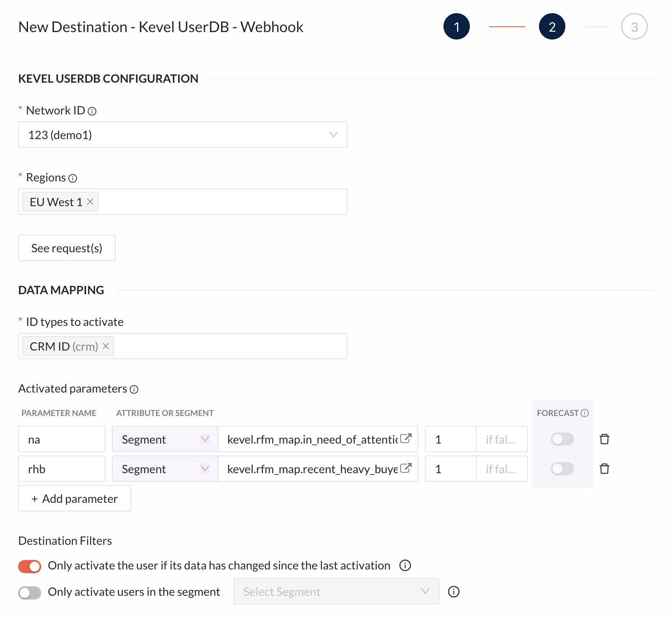Click the EU West 1 region tag text

(x=56, y=202)
